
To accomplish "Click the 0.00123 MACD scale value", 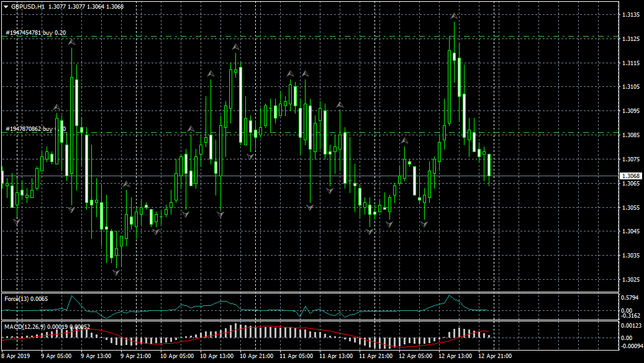I will click(632, 326).
